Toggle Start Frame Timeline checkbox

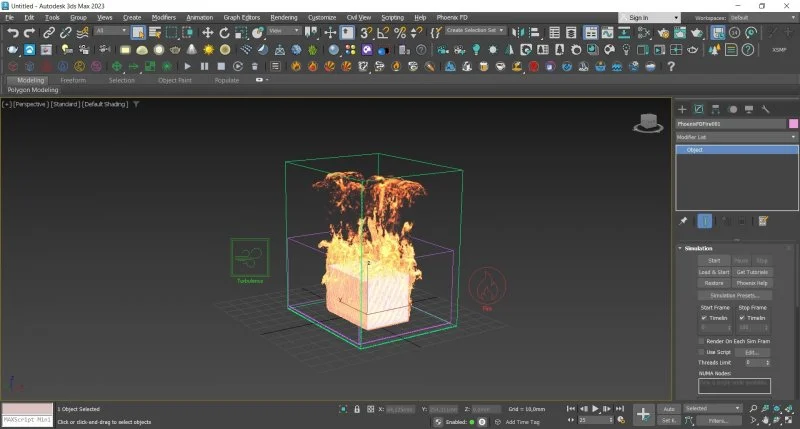tap(704, 318)
